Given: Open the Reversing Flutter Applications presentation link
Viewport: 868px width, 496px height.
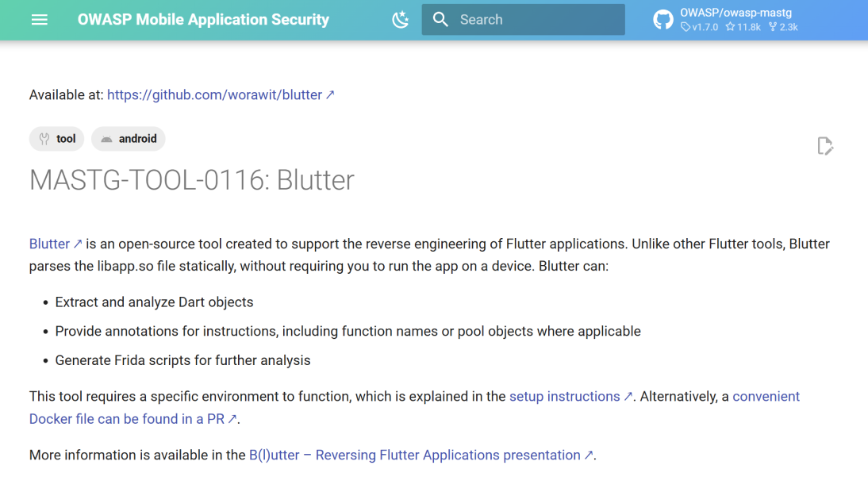Looking at the screenshot, I should point(421,455).
